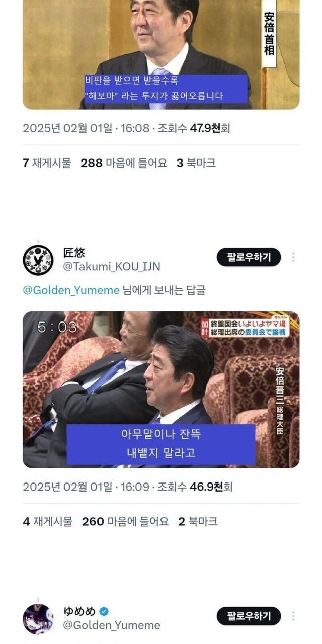
Task: View the 7 재게시물 reposts list
Action: pyautogui.click(x=47, y=163)
